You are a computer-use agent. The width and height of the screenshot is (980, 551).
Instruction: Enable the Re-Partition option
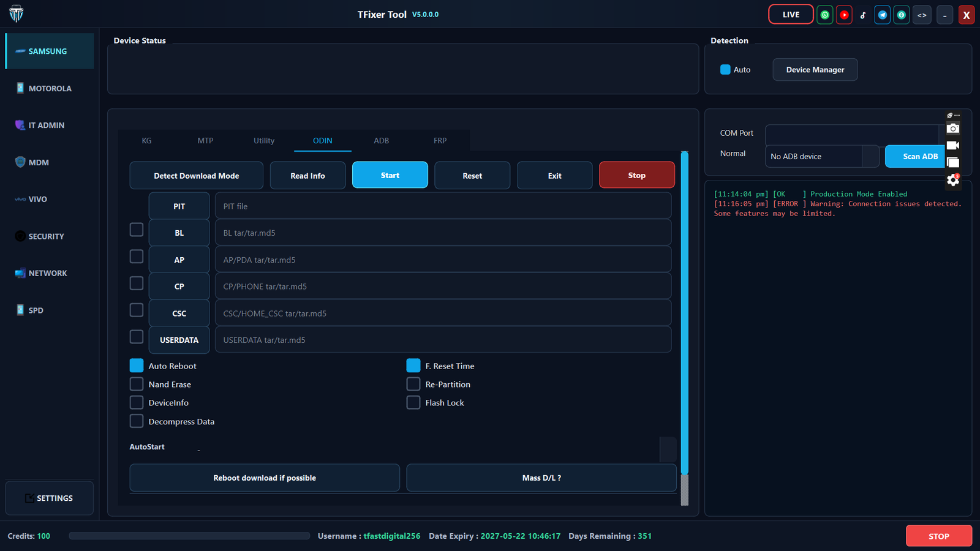pos(413,384)
